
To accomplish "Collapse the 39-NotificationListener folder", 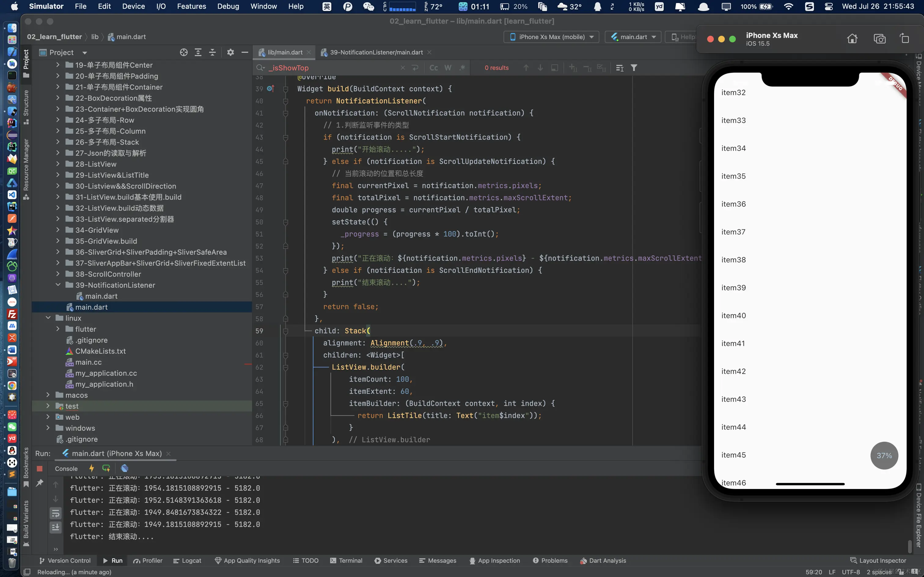I will 58,285.
